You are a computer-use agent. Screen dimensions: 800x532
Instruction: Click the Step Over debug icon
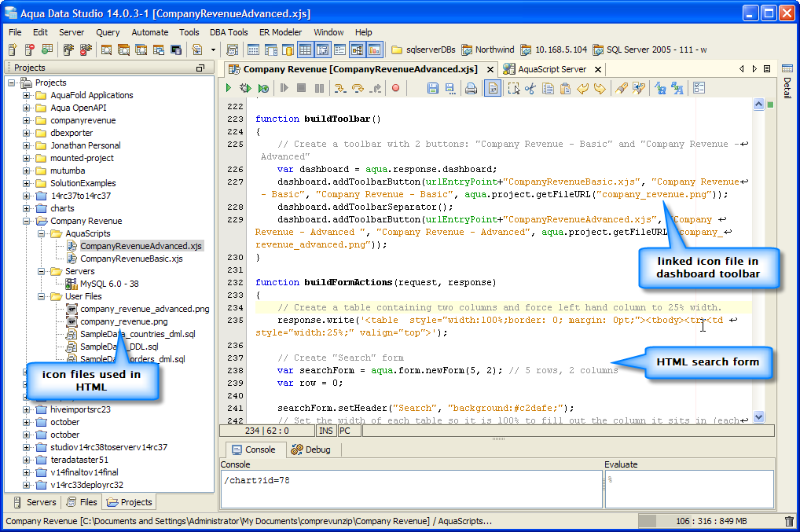tap(358, 88)
